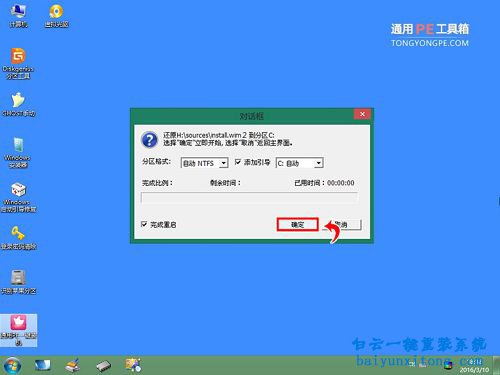The image size is (500, 375).
Task: Click the colorful square tray icon
Action: (449, 365)
